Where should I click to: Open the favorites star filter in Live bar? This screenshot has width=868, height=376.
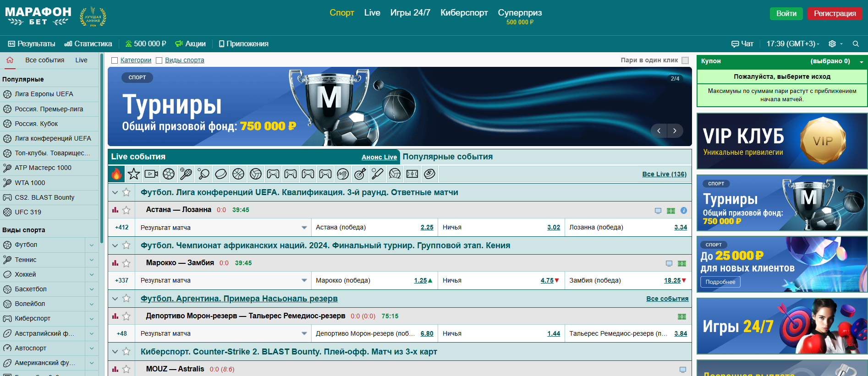[134, 174]
